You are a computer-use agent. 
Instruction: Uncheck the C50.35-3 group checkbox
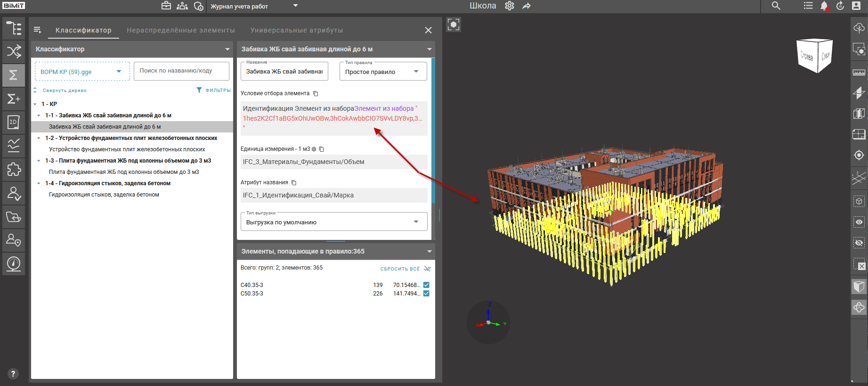coord(426,294)
